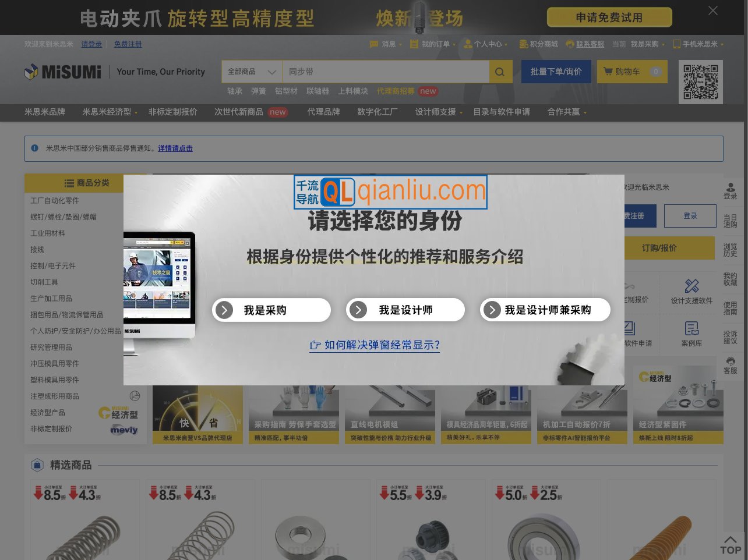Click the MiSUMi logo
This screenshot has width=748, height=560.
tap(62, 71)
